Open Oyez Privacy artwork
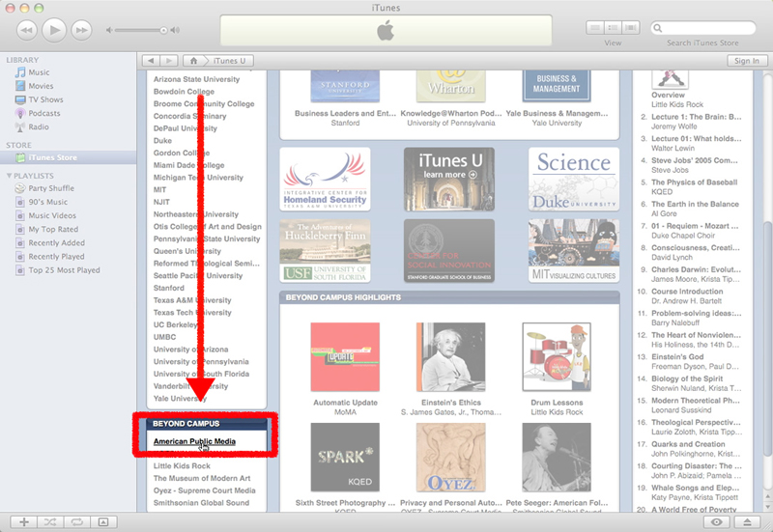773x532 pixels. point(450,457)
